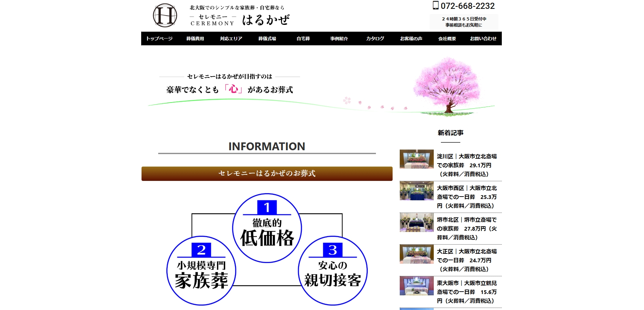Click circle badge 3 安心の 親切接客

click(333, 271)
